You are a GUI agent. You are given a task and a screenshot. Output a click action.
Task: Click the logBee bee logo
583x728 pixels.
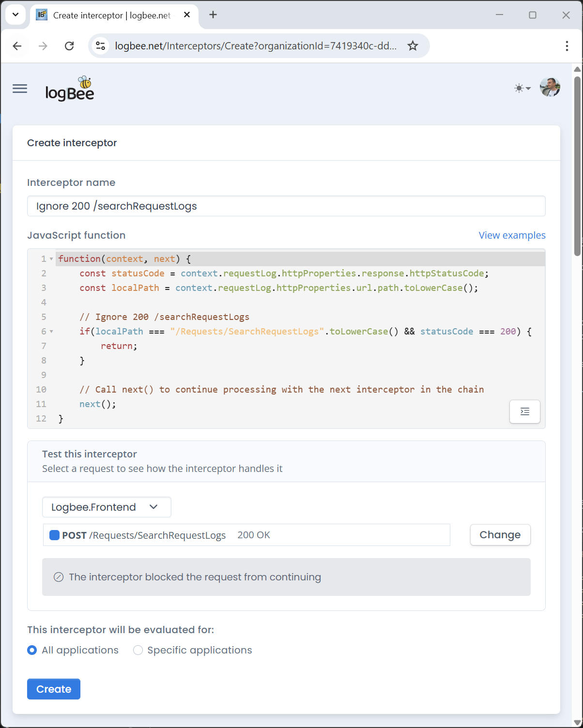[70, 89]
